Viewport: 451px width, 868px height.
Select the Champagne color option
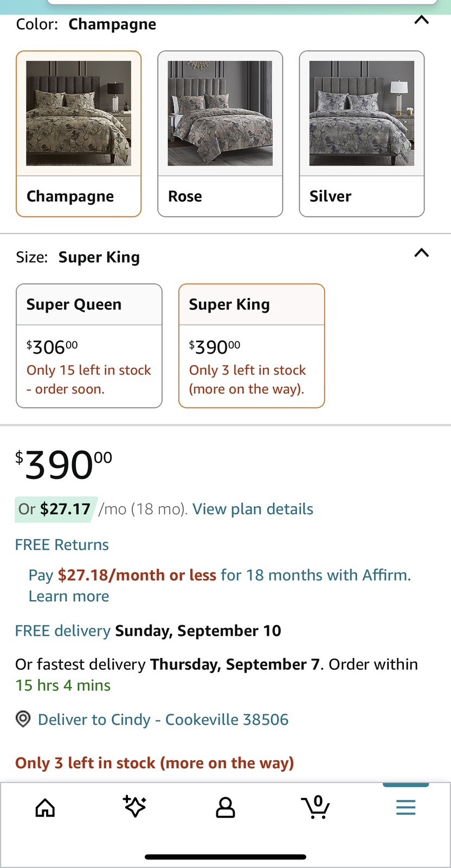pos(79,134)
